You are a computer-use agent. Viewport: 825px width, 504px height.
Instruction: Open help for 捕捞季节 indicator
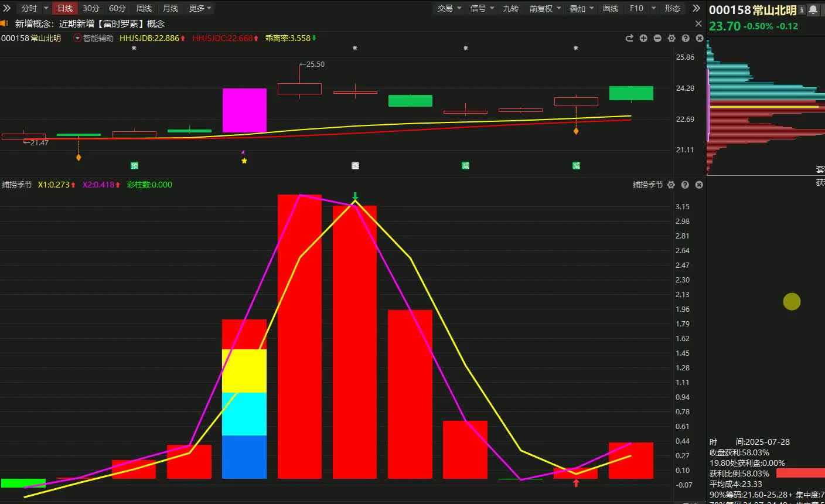coord(685,185)
